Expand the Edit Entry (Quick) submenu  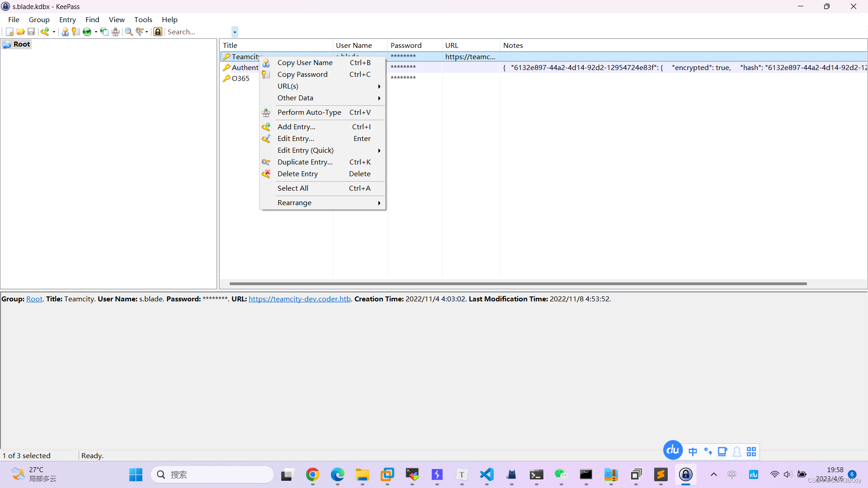[x=322, y=150]
